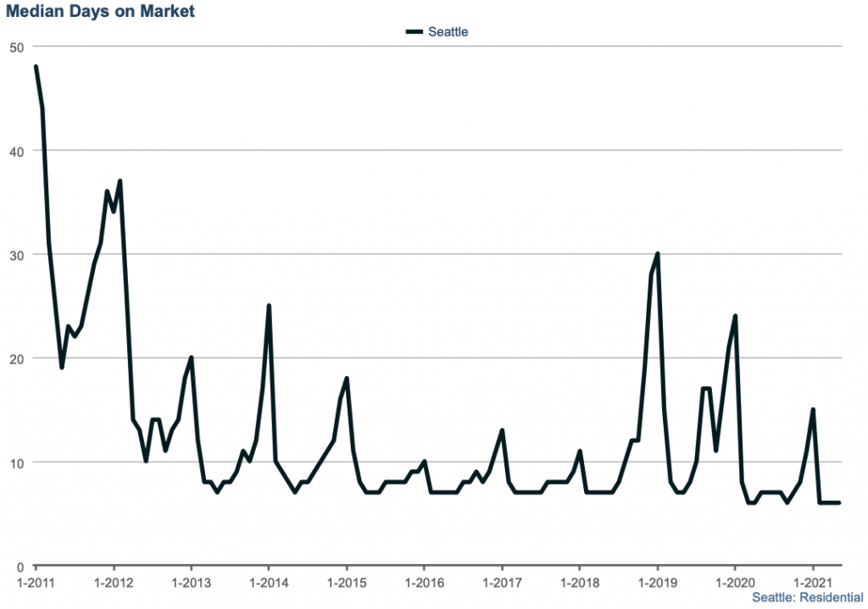Click the Seattle legend line swatch
This screenshot has height=609, width=868.
[415, 32]
